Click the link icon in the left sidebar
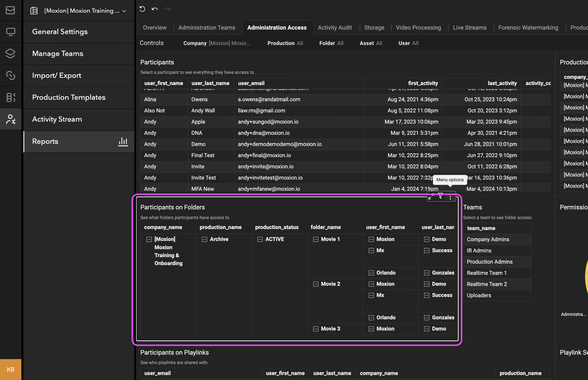Image resolution: width=588 pixels, height=380 pixels. (x=10, y=75)
